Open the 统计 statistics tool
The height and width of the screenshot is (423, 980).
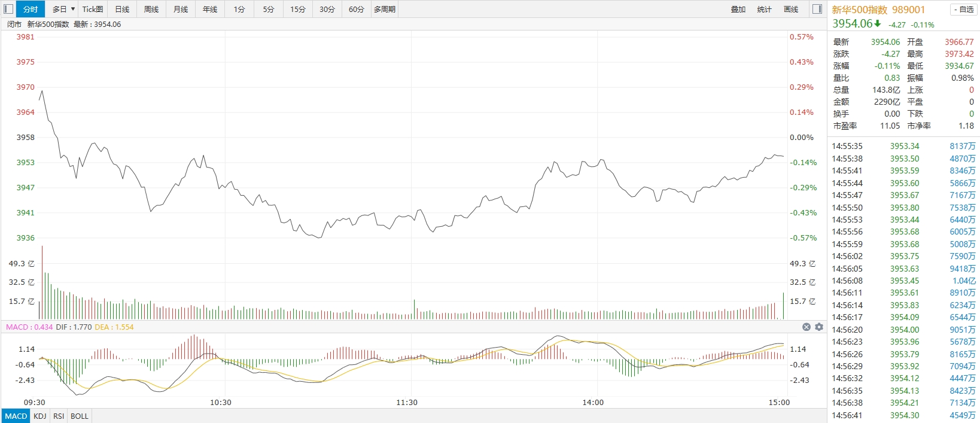pyautogui.click(x=765, y=9)
